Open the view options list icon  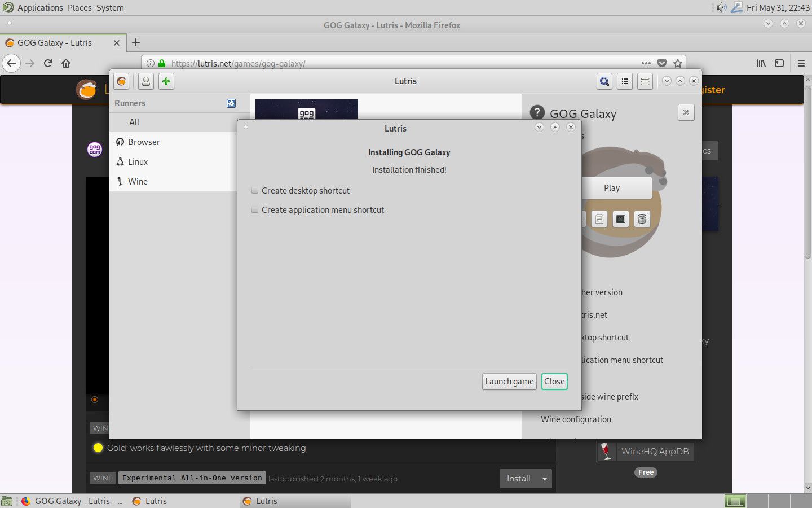click(x=625, y=81)
